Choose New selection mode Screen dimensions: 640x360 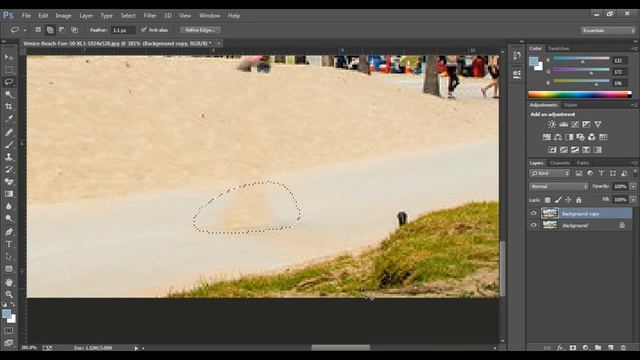(38, 30)
